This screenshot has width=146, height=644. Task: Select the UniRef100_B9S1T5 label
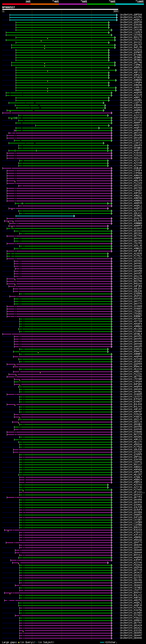click(131, 37)
